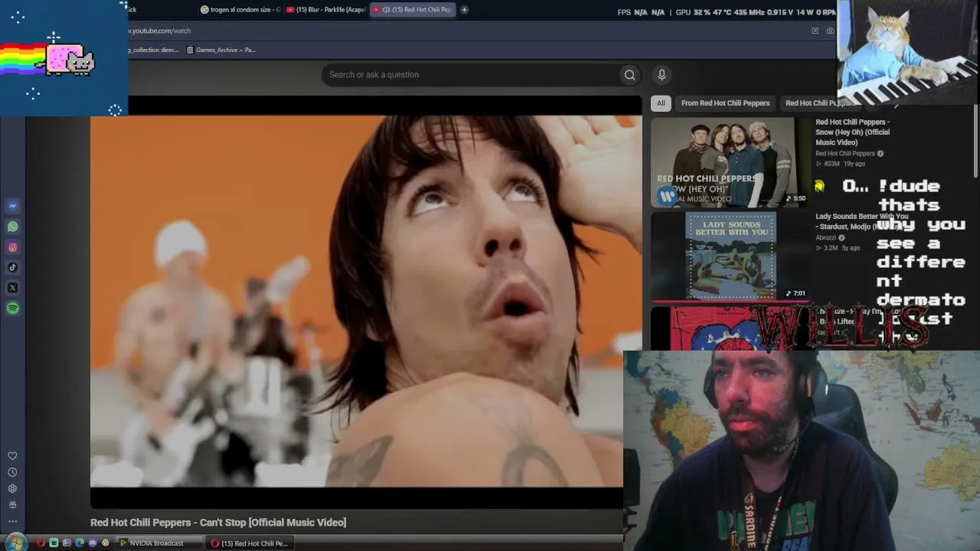Screen dimensions: 980x551
Task: Focus the 'Search or ask a question' box
Action: tap(470, 75)
